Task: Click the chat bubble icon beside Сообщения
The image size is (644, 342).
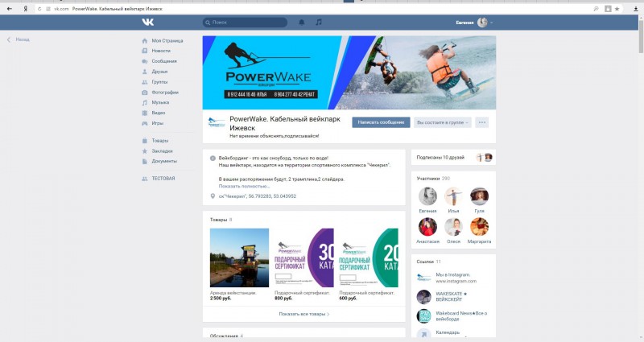Action: point(145,61)
